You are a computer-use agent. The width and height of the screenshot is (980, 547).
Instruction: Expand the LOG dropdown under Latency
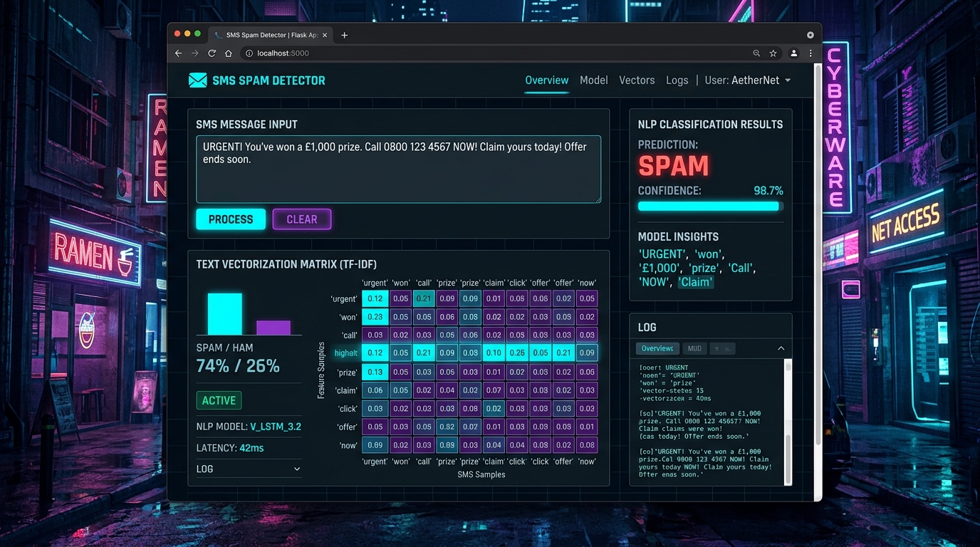pyautogui.click(x=249, y=469)
